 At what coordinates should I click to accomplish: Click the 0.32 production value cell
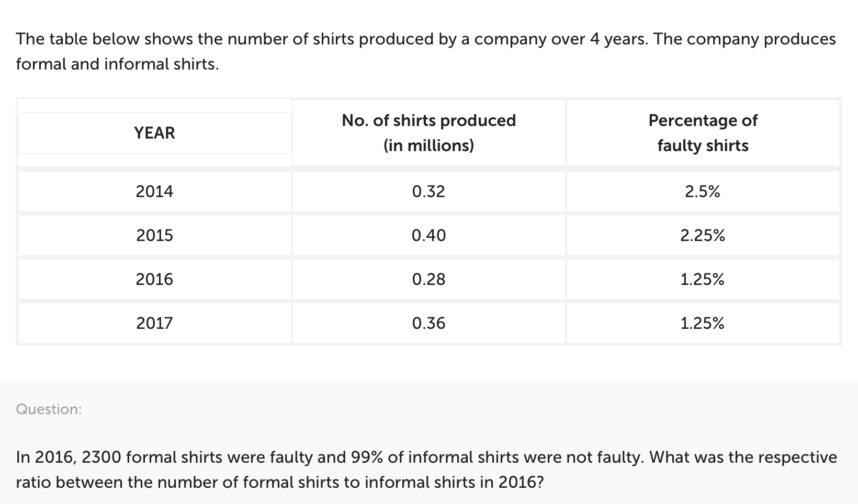[x=428, y=191]
